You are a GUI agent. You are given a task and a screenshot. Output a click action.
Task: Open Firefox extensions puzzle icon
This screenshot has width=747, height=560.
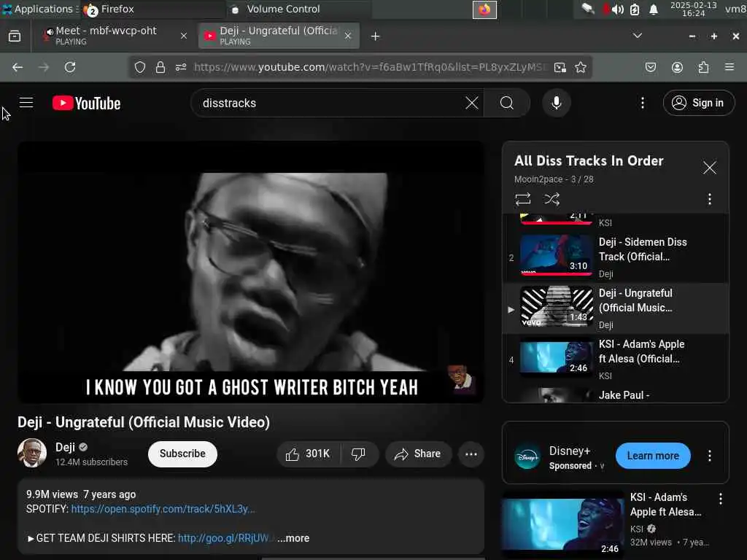pyautogui.click(x=703, y=67)
